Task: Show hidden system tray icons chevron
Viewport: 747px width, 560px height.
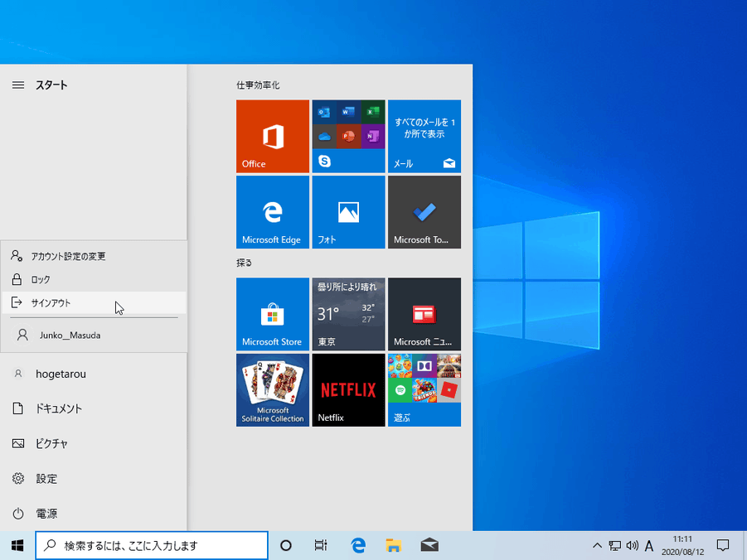Action: click(x=597, y=546)
